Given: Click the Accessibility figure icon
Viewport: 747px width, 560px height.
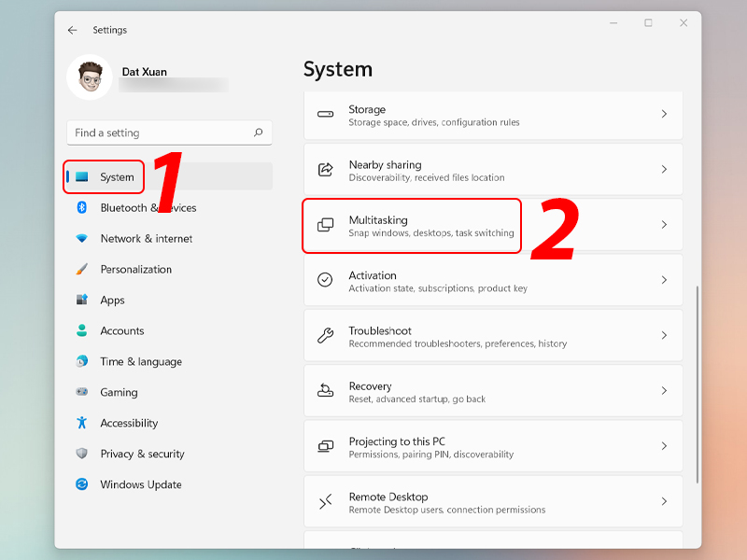Looking at the screenshot, I should 82,423.
